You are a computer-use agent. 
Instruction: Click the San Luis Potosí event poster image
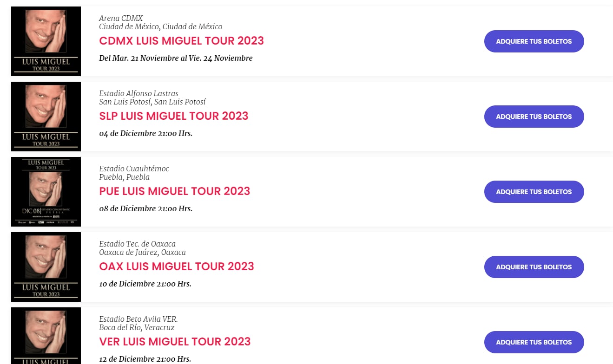pos(46,117)
